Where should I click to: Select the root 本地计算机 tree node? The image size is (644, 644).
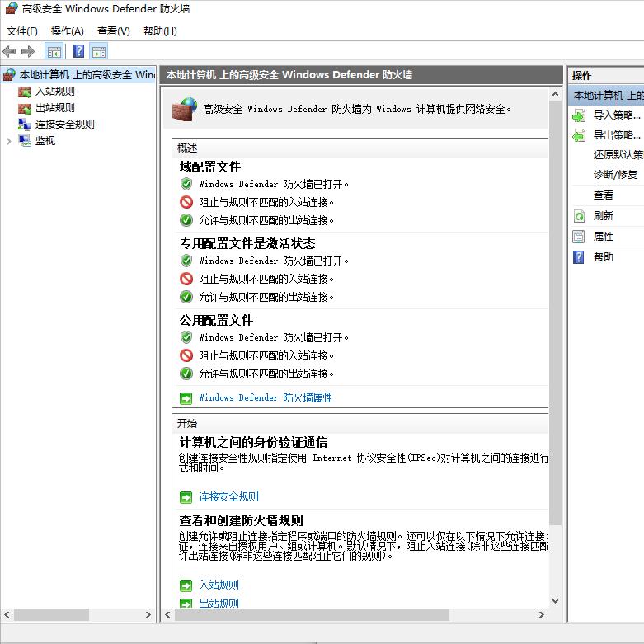point(87,75)
